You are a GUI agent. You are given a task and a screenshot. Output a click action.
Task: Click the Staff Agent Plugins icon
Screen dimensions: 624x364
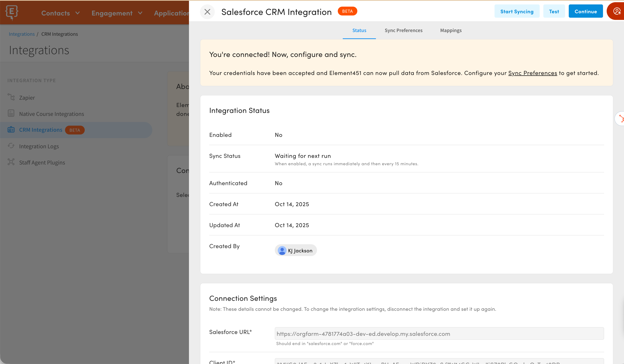[11, 162]
